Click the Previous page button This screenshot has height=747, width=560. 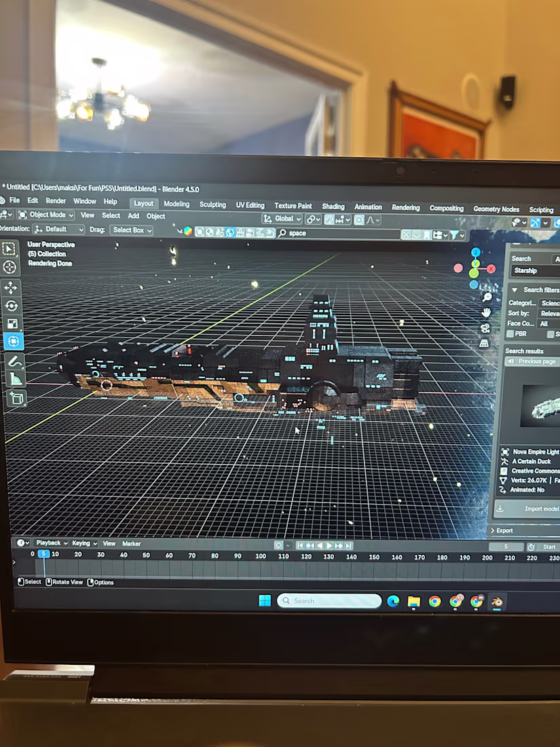tap(532, 361)
